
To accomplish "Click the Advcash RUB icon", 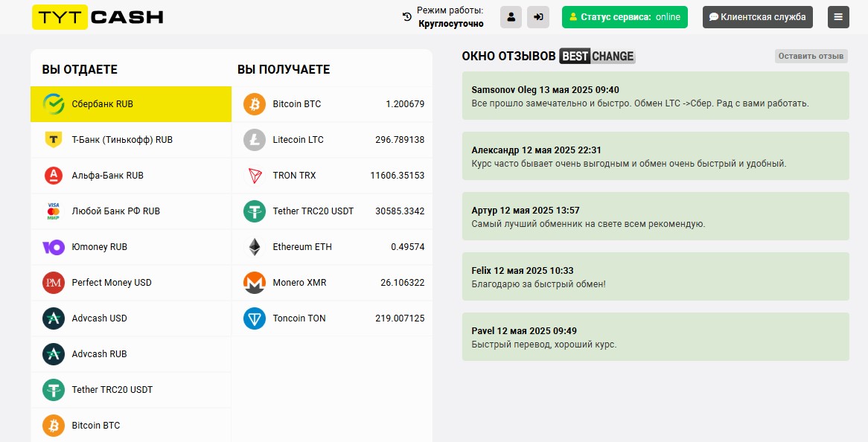I will [54, 354].
